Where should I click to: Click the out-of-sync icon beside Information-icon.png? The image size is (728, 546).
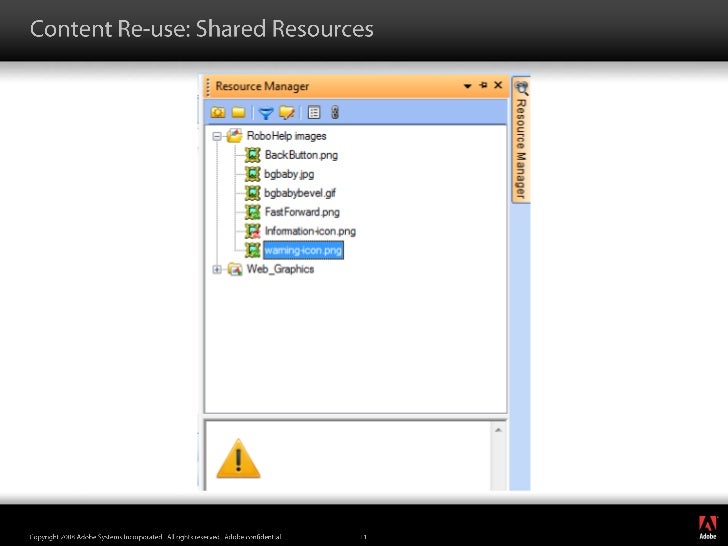[x=253, y=231]
